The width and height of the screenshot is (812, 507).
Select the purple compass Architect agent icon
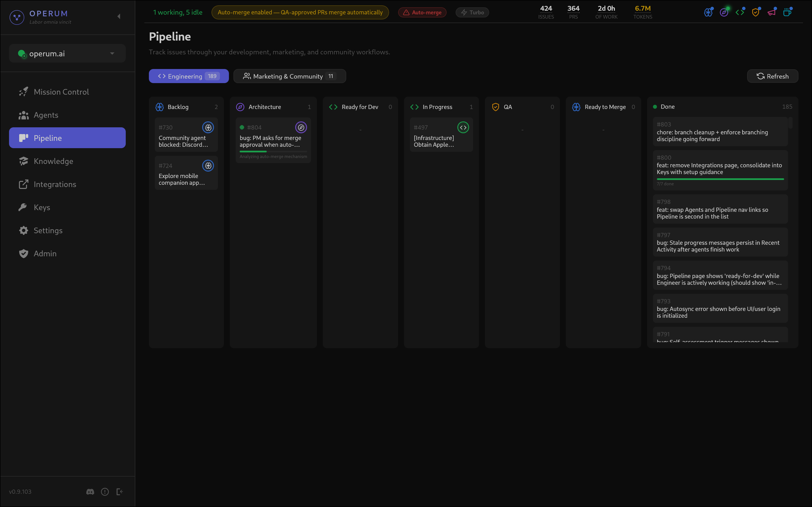pos(724,12)
